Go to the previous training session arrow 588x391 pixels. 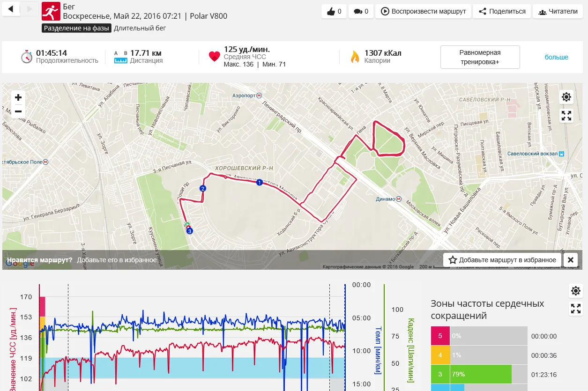click(x=11, y=8)
